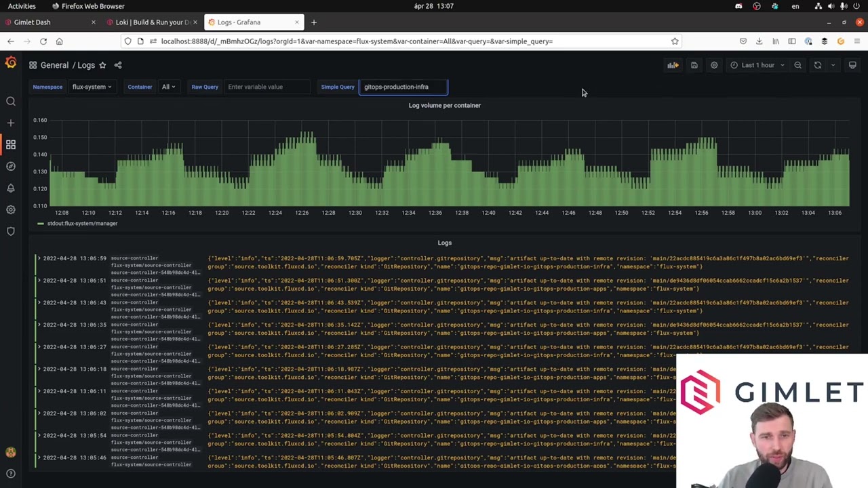Click the dashboards grid icon beside General
This screenshot has height=488, width=868.
click(x=33, y=65)
